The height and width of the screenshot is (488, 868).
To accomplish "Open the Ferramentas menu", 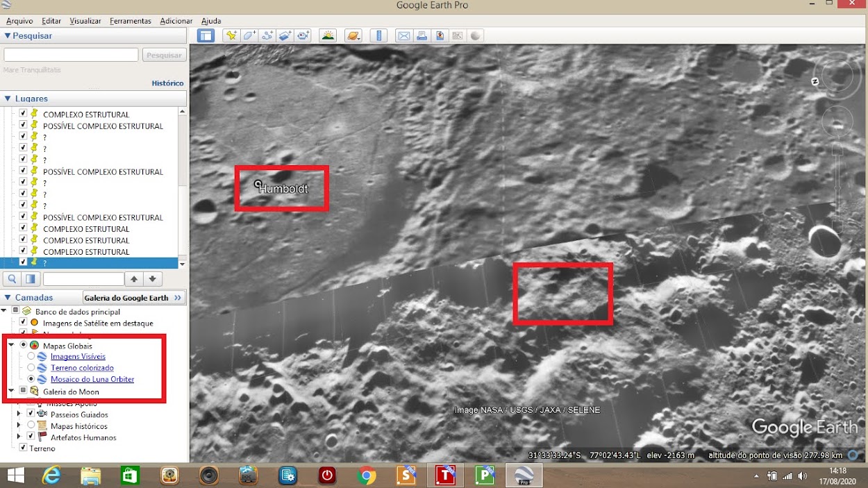I will 131,21.
